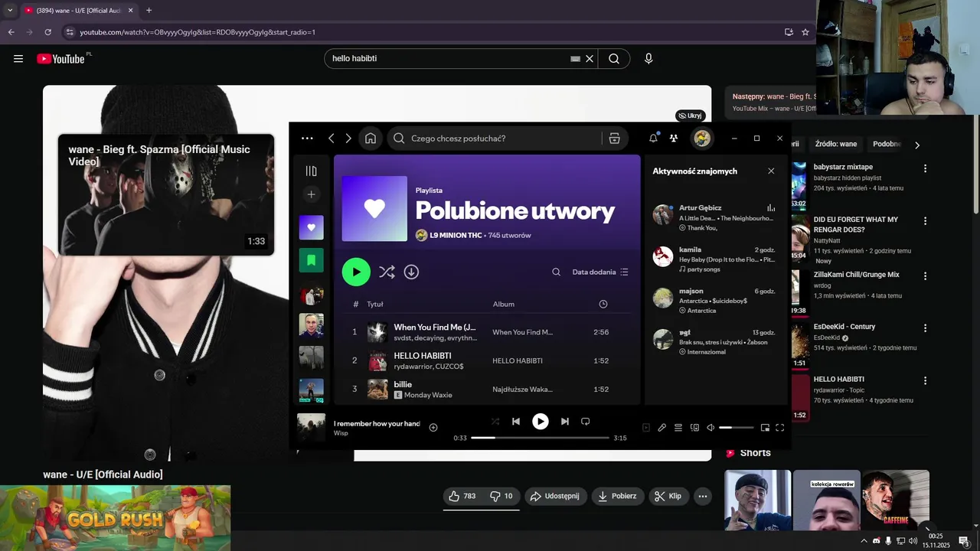Click Spotify browse icon in search bar
The width and height of the screenshot is (980, 551).
pos(614,139)
